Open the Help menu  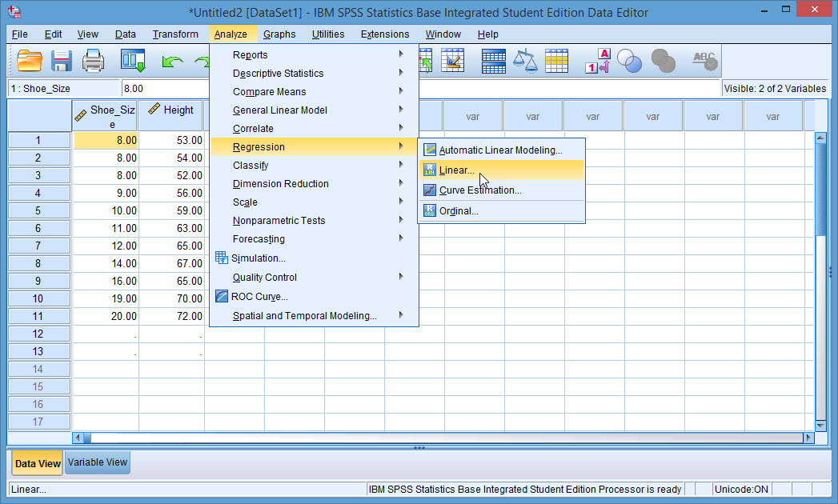point(487,34)
